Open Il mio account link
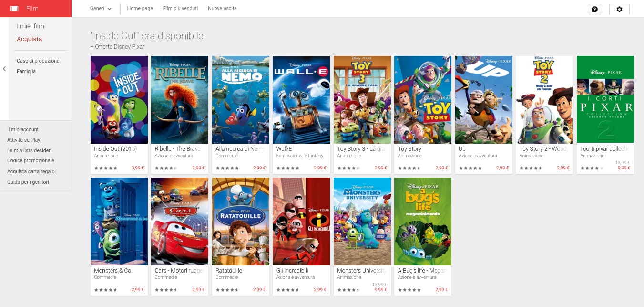This screenshot has height=307, width=644. (23, 129)
